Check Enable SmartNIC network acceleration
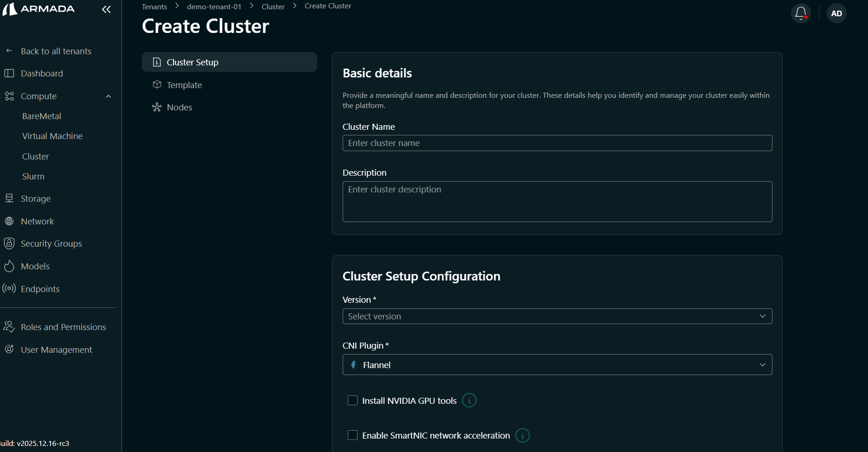This screenshot has width=868, height=452. pos(352,435)
